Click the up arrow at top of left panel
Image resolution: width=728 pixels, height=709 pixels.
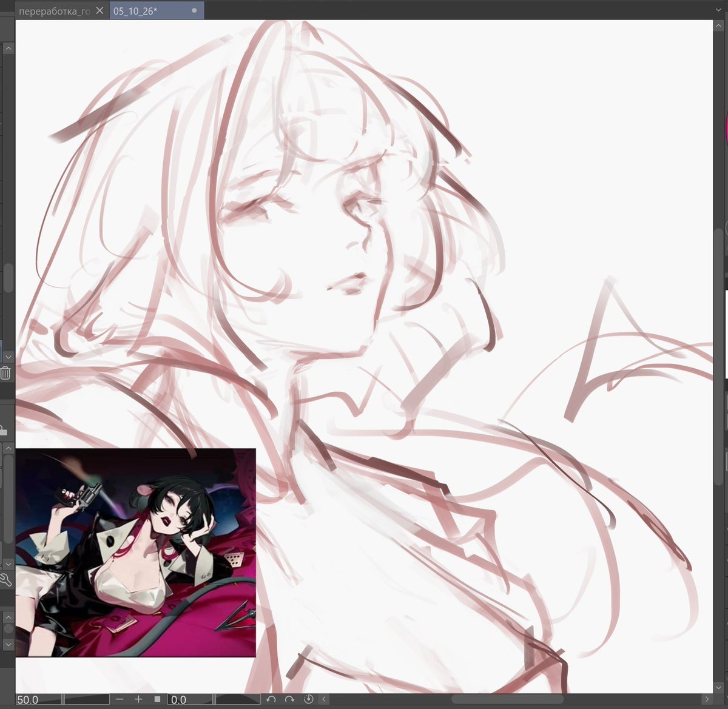[8, 49]
